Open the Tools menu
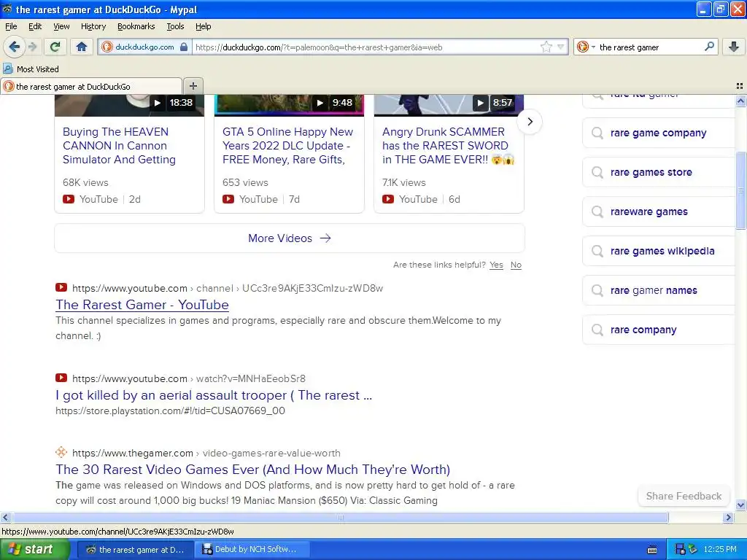 coord(175,26)
